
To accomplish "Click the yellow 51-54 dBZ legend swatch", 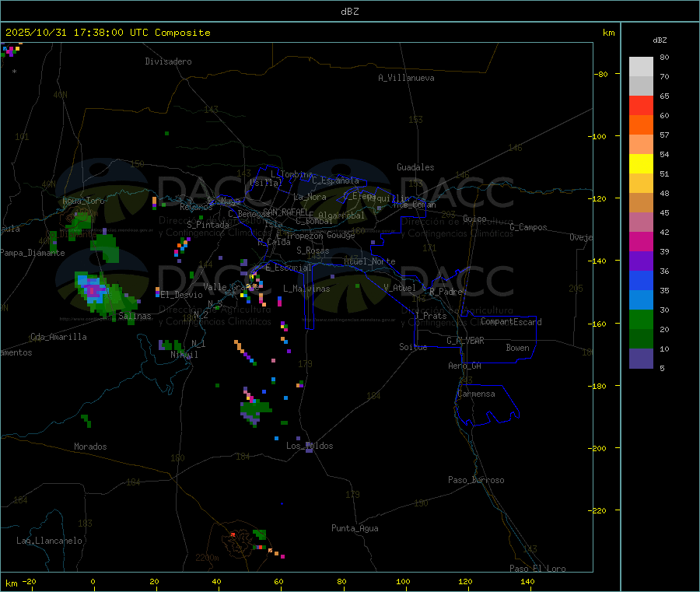I will coord(641,164).
